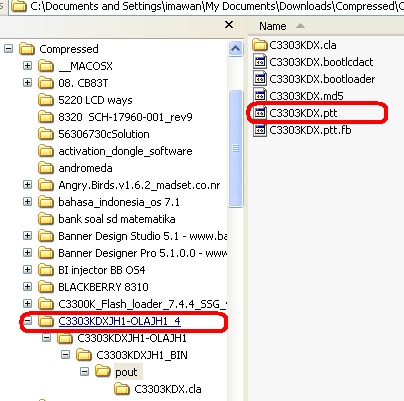Screen dimensions: 404x401
Task: Select Banner Design Studio 5.1 folder icon
Action: pyautogui.click(x=46, y=236)
